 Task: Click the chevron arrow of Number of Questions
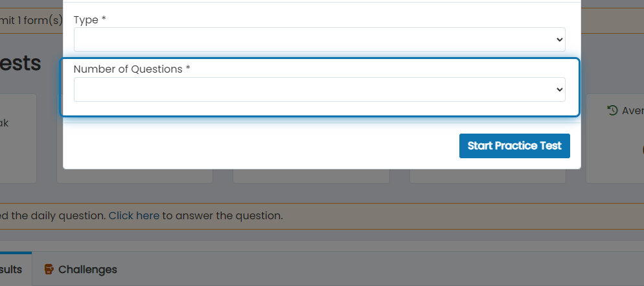pos(559,89)
